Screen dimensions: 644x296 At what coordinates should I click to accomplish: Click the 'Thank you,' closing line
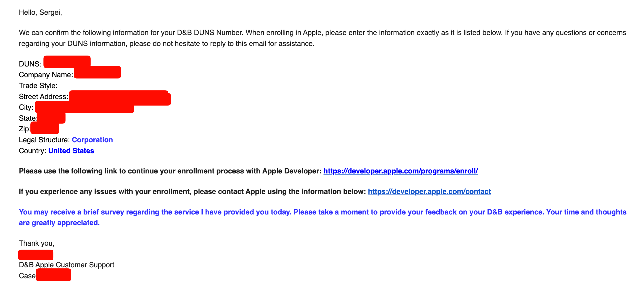pos(37,243)
